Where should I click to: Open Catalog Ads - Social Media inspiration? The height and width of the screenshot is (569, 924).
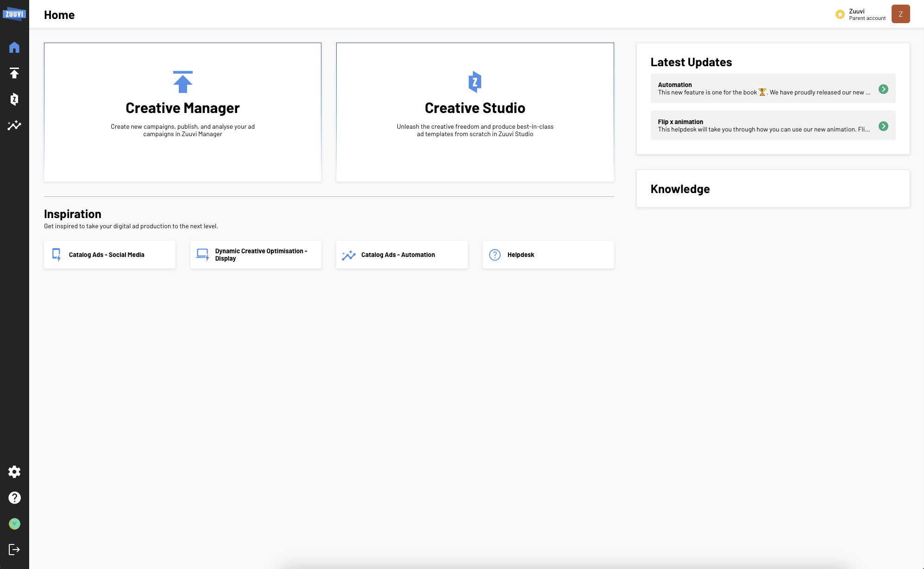pos(110,255)
